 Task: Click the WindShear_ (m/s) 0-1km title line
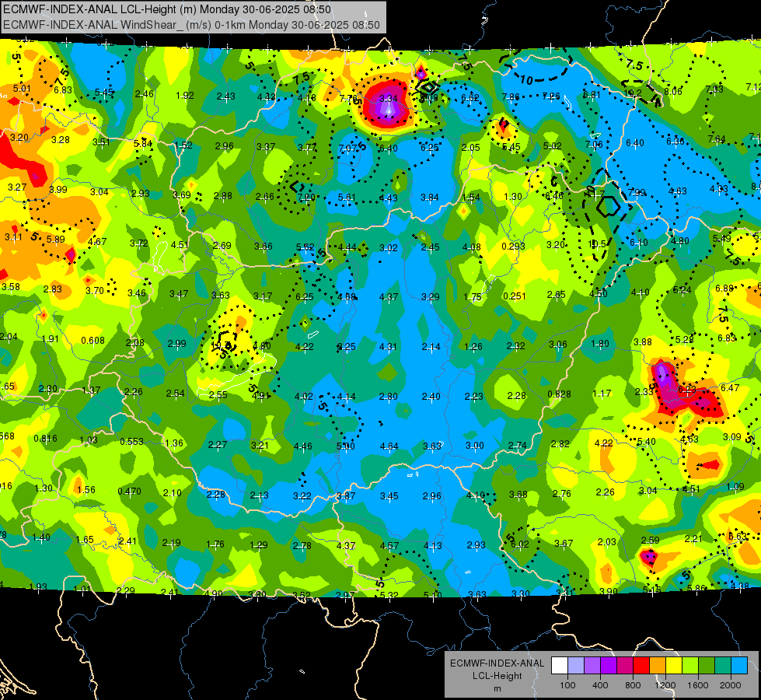[191, 25]
